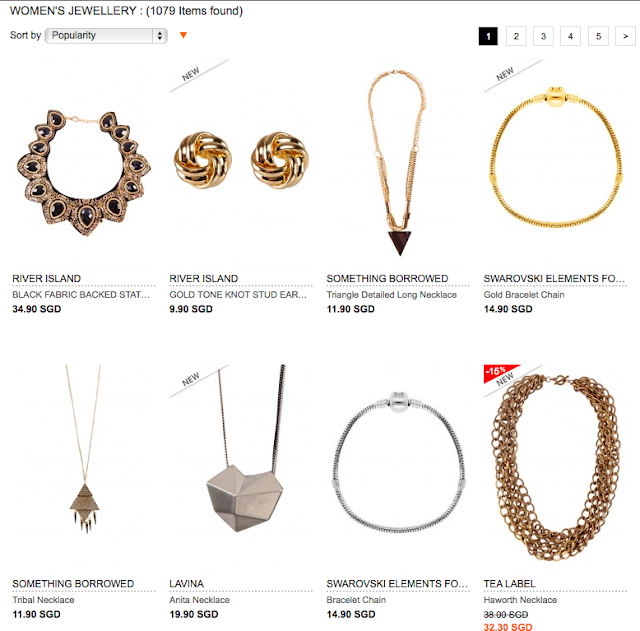Select current page 1 button
This screenshot has width=640, height=631.
point(488,37)
